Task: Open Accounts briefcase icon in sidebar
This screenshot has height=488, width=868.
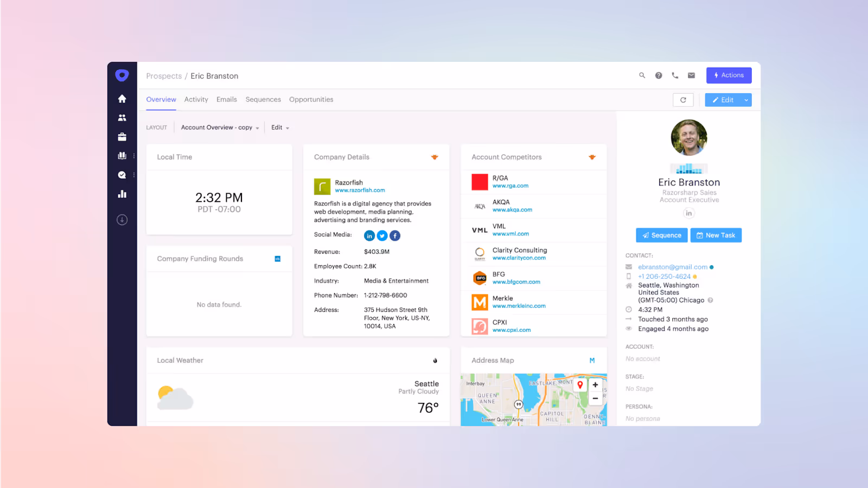Action: (122, 137)
